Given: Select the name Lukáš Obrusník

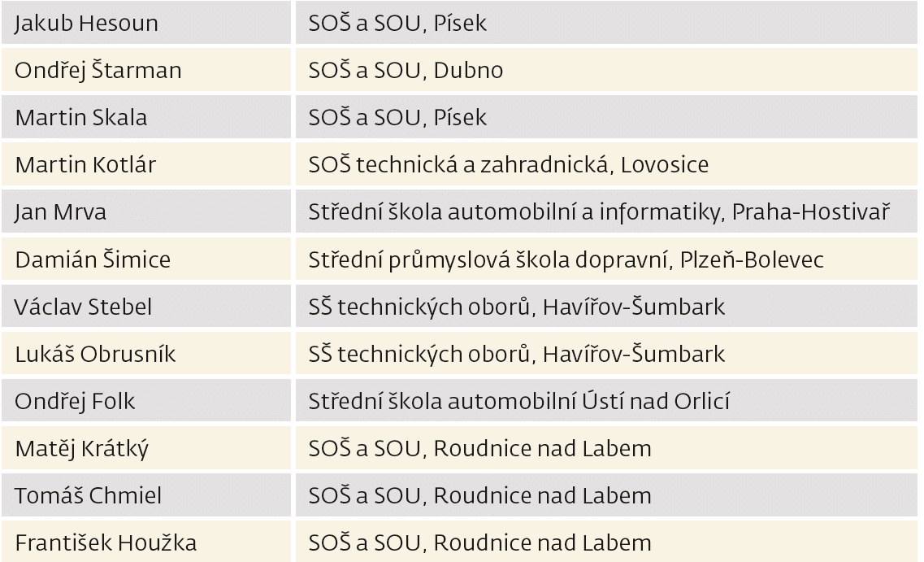Looking at the screenshot, I should tap(94, 354).
